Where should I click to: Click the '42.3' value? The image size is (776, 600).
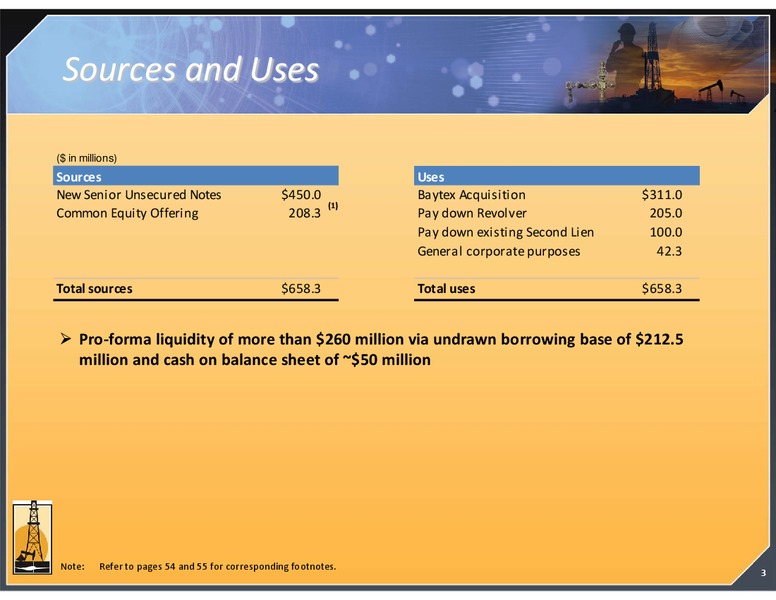point(669,251)
